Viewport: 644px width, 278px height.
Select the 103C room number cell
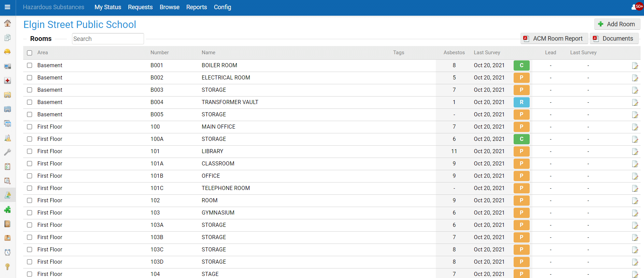coord(157,249)
